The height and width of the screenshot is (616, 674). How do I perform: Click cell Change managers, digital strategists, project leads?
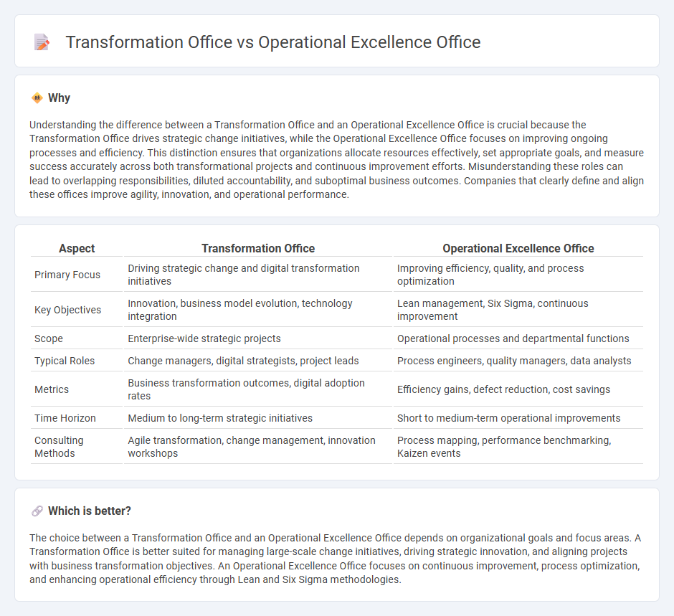(258, 361)
